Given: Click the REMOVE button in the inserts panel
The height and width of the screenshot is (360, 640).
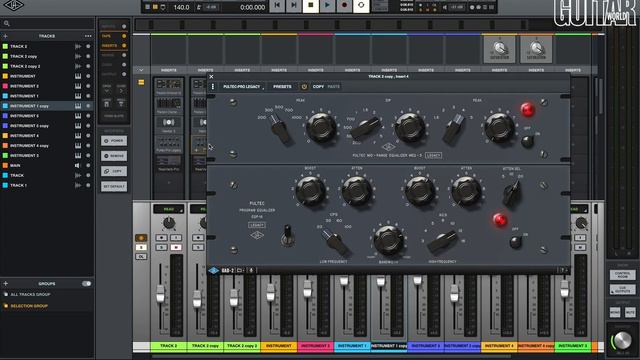Looking at the screenshot, I should pyautogui.click(x=114, y=156).
